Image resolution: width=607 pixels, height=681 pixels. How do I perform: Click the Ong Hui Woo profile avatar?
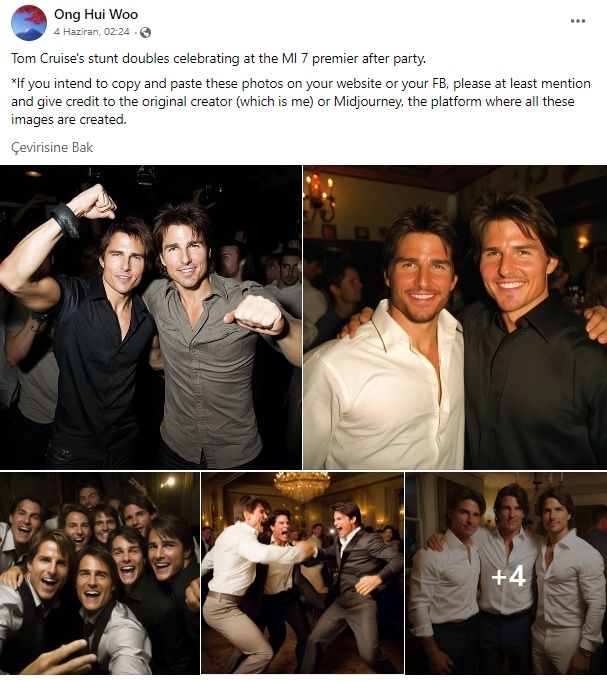[x=29, y=23]
